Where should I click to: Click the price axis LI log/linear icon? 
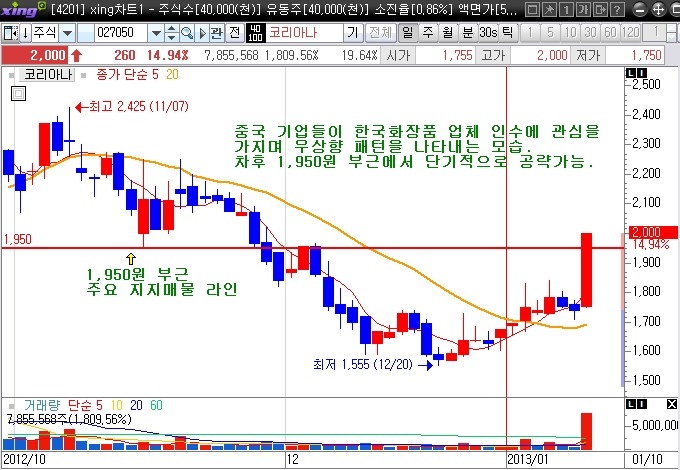636,73
